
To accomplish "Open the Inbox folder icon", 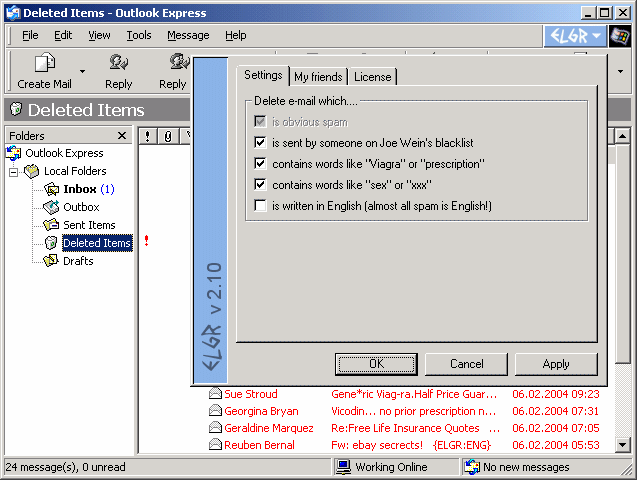I will (x=51, y=189).
